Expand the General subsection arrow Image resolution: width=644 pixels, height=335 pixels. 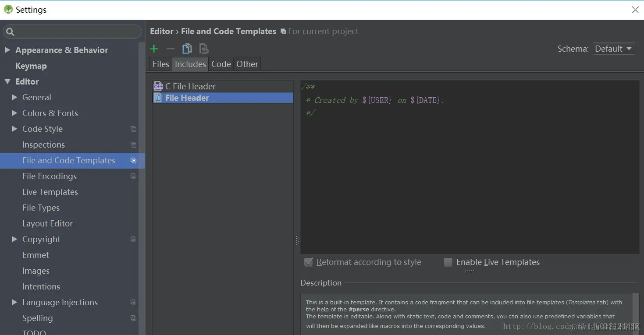point(14,97)
